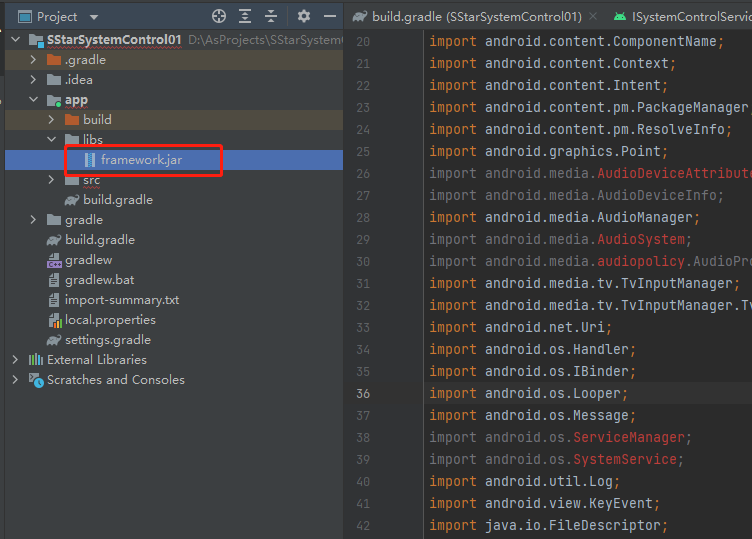The image size is (752, 539).
Task: Click the framework.jar archive icon
Action: pyautogui.click(x=90, y=160)
